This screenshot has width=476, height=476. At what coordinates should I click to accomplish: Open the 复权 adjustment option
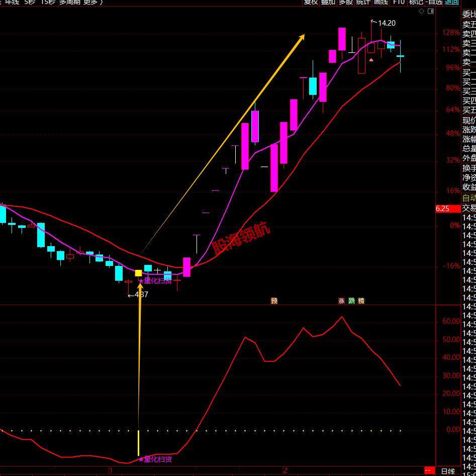311,2
